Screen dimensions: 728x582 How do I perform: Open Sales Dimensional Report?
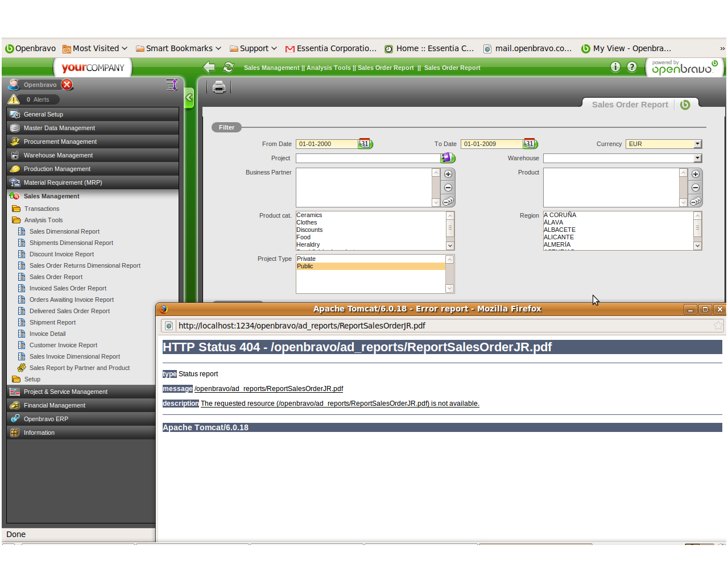(64, 231)
